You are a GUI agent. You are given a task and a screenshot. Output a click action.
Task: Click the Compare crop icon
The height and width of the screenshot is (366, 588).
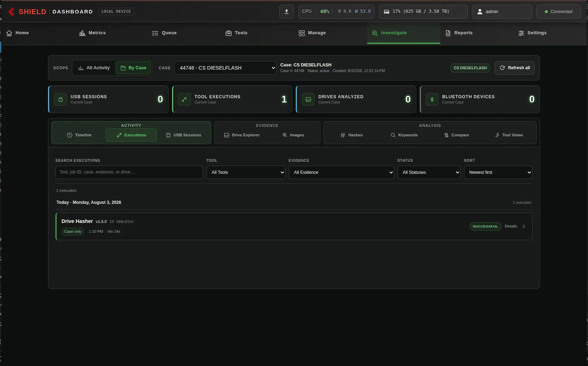click(x=446, y=135)
